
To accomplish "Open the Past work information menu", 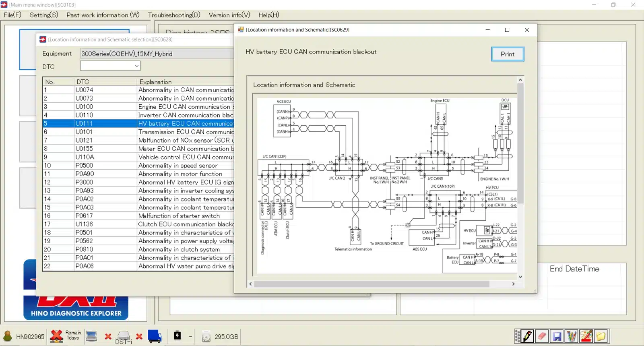I will click(x=103, y=15).
